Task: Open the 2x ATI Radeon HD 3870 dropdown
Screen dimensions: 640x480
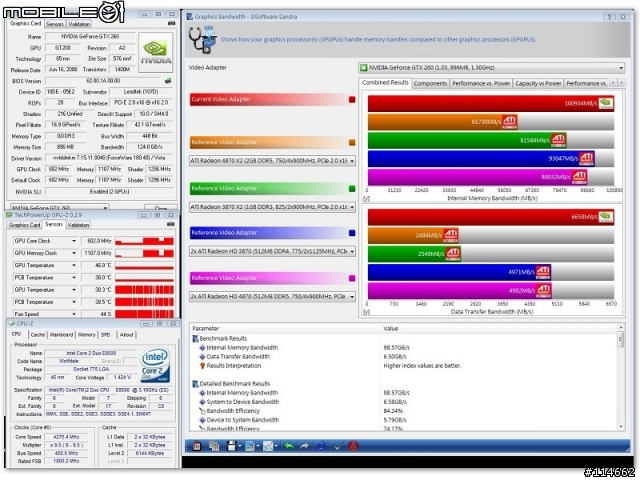Action: [x=272, y=251]
